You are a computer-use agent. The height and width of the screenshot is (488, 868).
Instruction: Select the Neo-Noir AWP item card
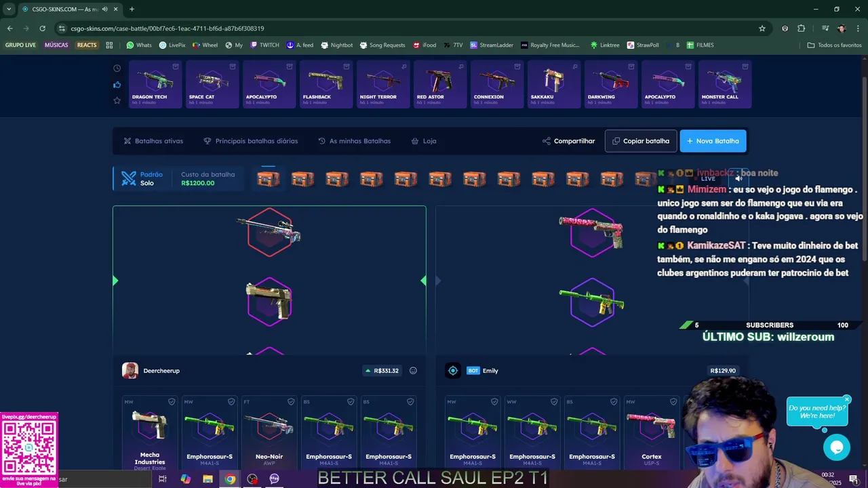pyautogui.click(x=269, y=434)
